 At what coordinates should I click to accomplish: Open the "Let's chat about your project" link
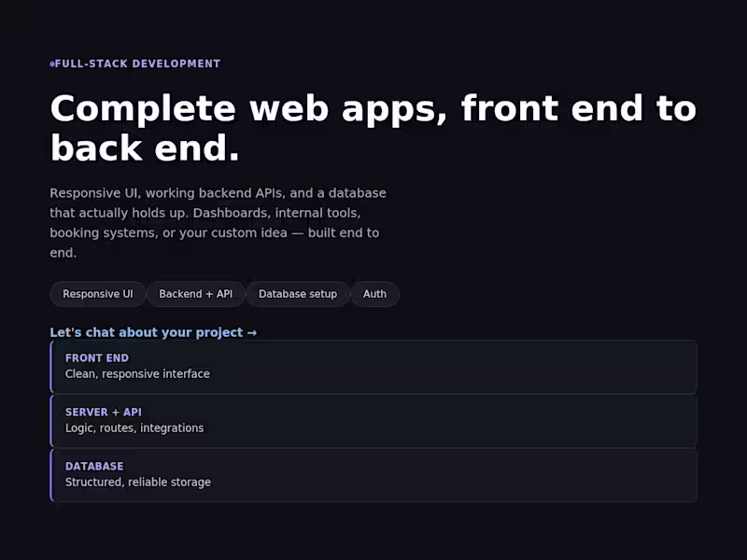tap(153, 332)
